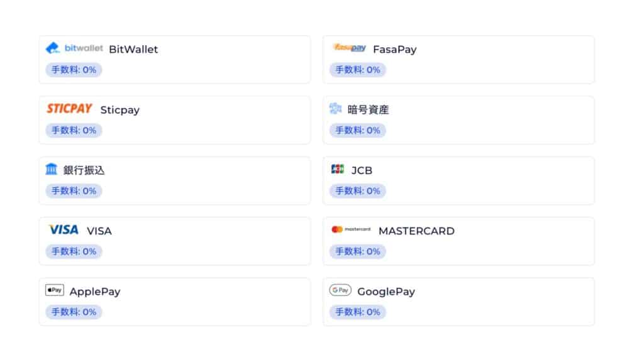Click 手数料: 0% badge under FasaPay
The image size is (644, 362).
pos(358,70)
